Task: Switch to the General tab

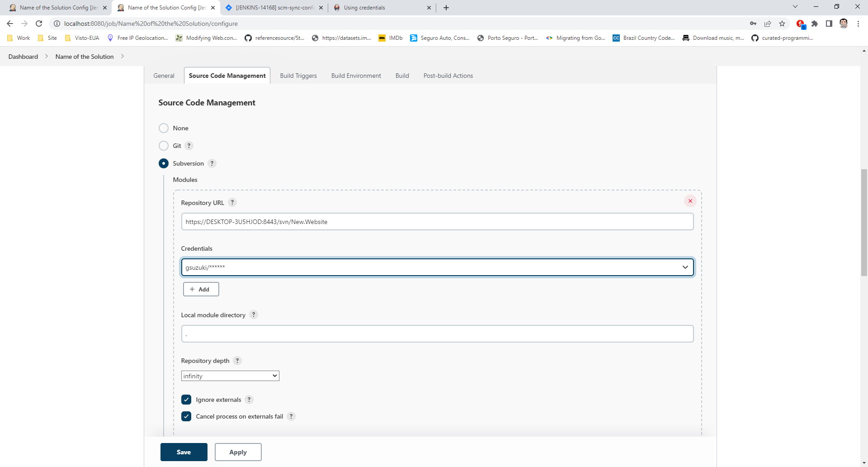Action: 164,76
